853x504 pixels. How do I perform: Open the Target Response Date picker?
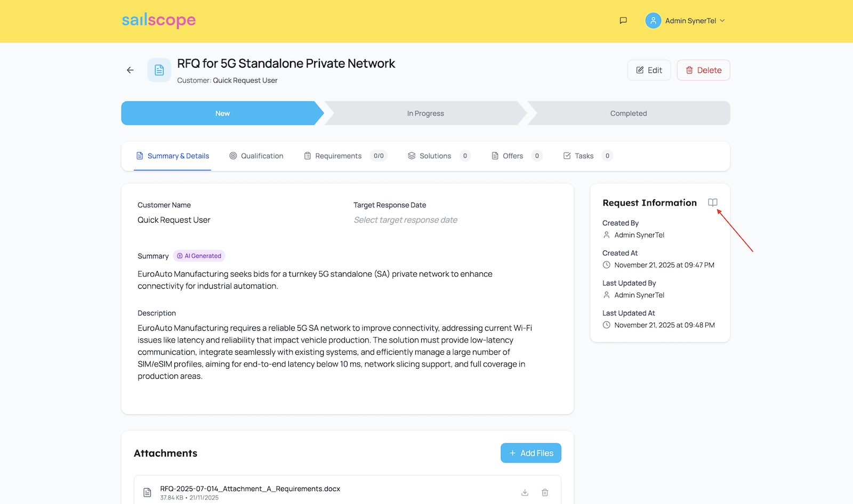click(405, 220)
